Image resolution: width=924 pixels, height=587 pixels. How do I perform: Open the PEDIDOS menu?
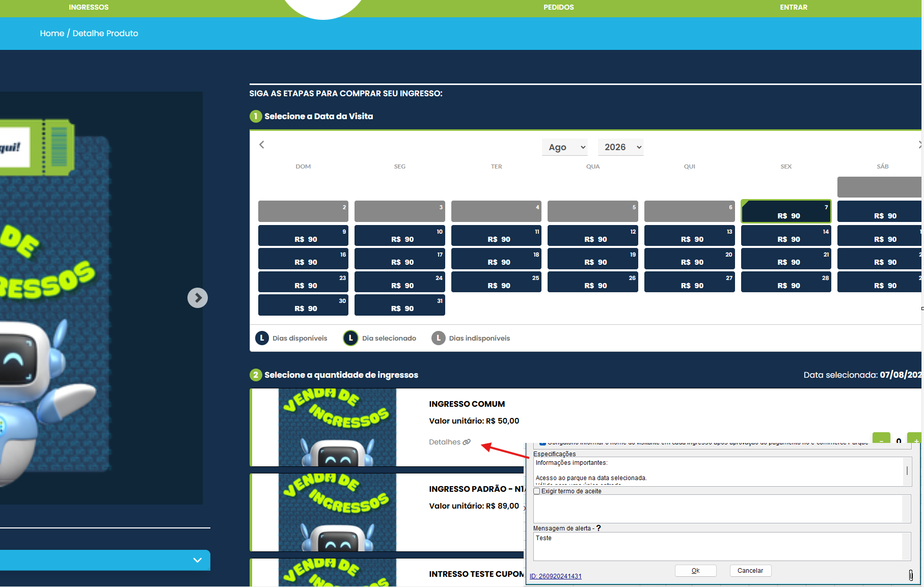tap(559, 7)
